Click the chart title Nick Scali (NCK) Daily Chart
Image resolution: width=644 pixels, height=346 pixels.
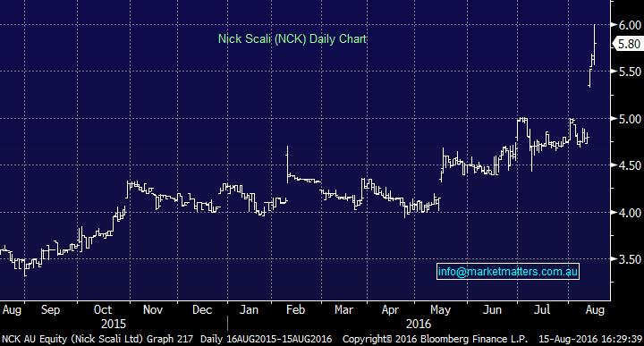[292, 39]
